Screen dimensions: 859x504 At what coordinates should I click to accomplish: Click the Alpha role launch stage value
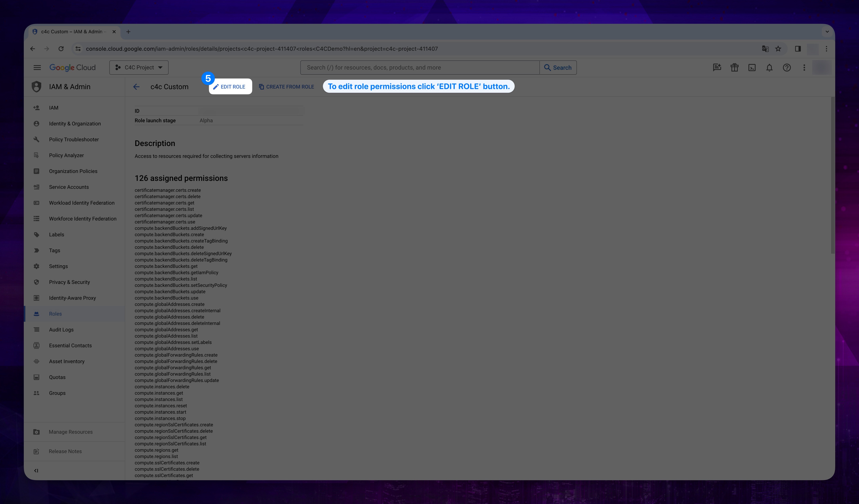point(206,121)
